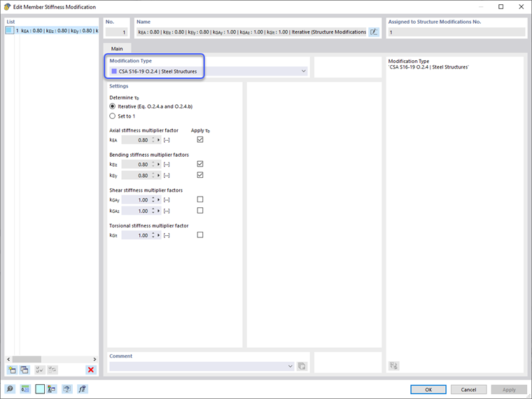
Task: Click the No. field showing 1
Action: coord(116,32)
